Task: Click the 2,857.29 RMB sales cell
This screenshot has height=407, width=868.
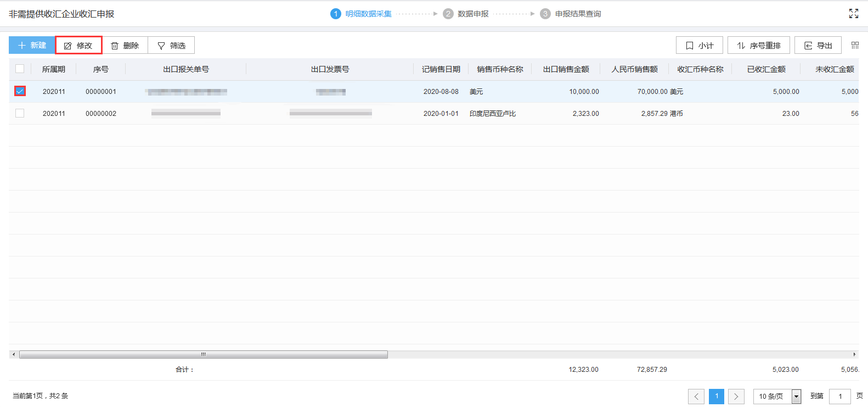Action: pos(654,114)
